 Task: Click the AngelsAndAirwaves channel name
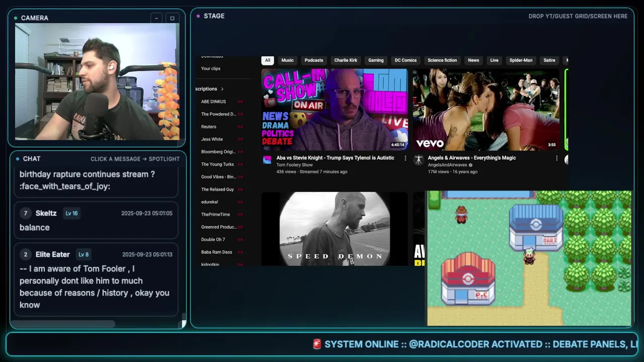click(x=447, y=165)
